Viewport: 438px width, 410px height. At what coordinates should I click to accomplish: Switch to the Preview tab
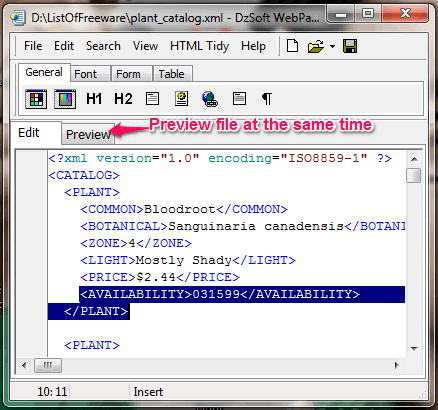click(88, 135)
